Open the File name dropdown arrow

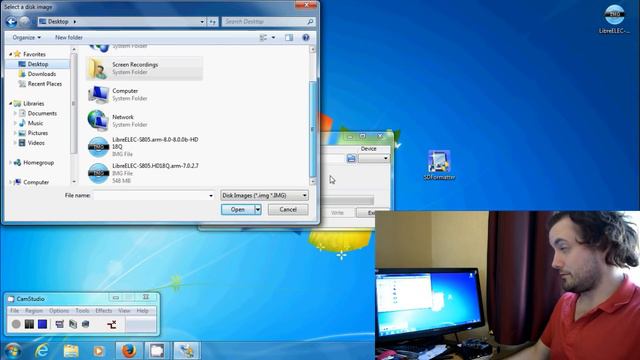pyautogui.click(x=211, y=196)
